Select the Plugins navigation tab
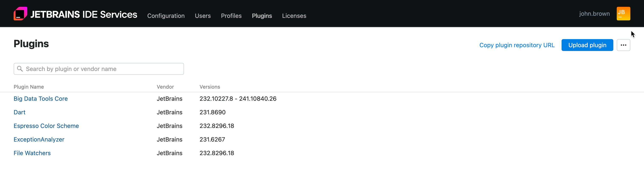Image resolution: width=644 pixels, height=170 pixels. [x=262, y=16]
